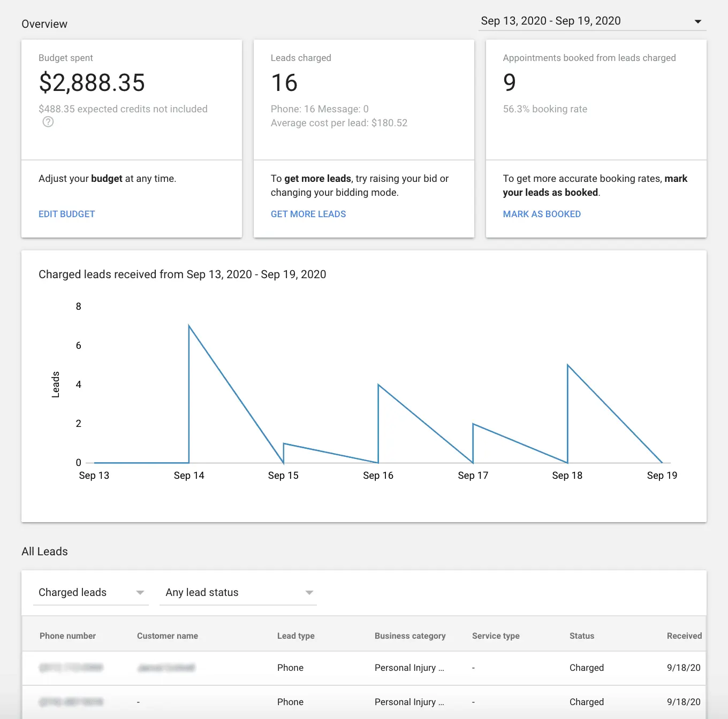
Task: Click the Phone: 16 Message: 0 text
Action: (320, 109)
